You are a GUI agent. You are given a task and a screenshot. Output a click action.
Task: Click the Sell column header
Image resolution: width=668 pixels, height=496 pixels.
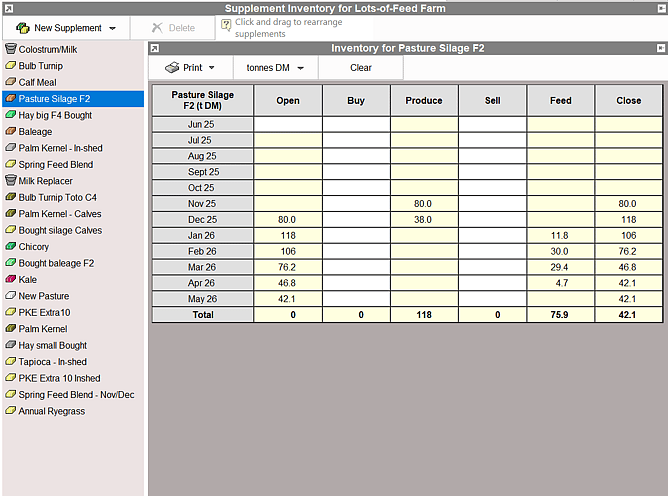[492, 101]
